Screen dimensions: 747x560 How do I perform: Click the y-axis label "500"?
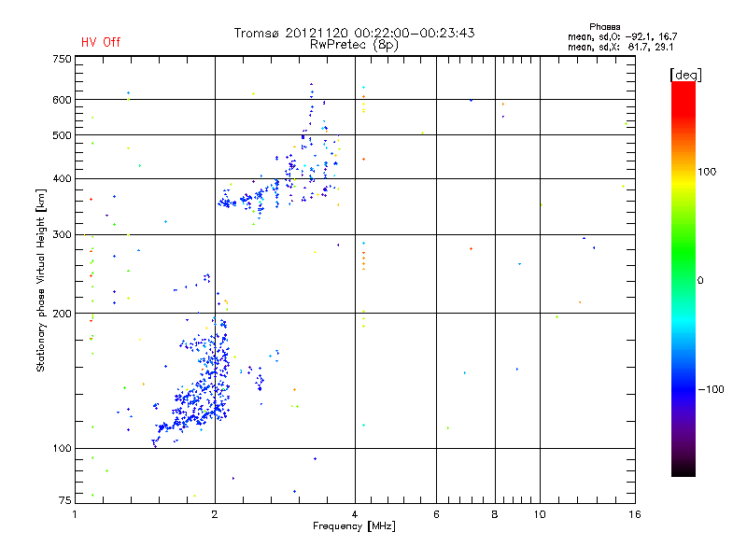coord(62,135)
